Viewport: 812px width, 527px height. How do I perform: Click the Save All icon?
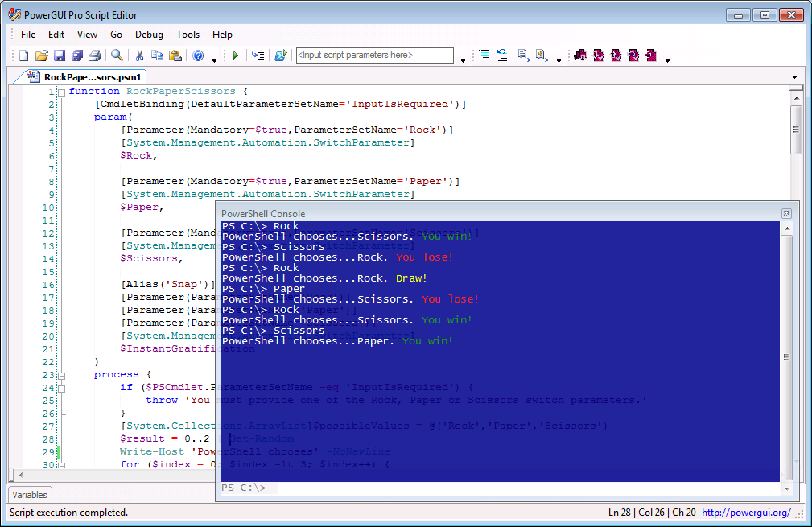[76, 56]
